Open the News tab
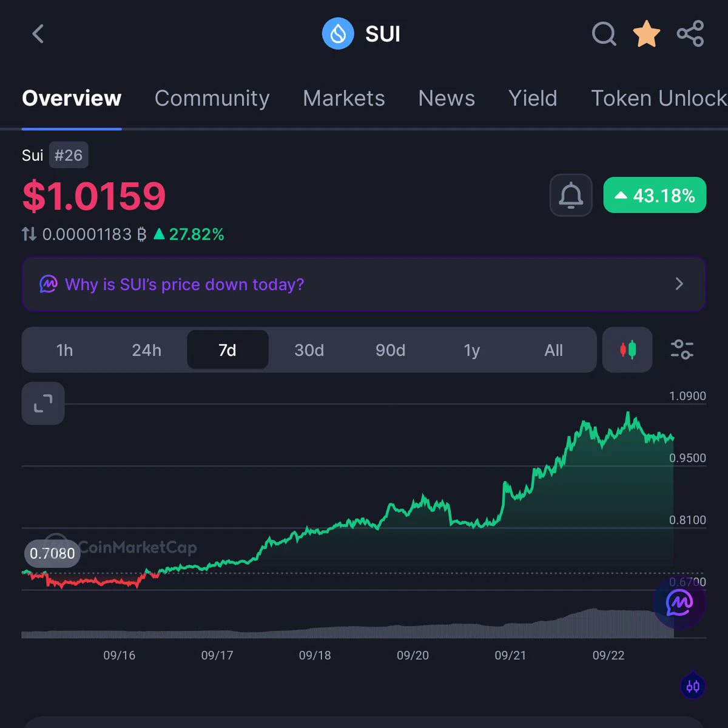728x728 pixels. [x=447, y=98]
